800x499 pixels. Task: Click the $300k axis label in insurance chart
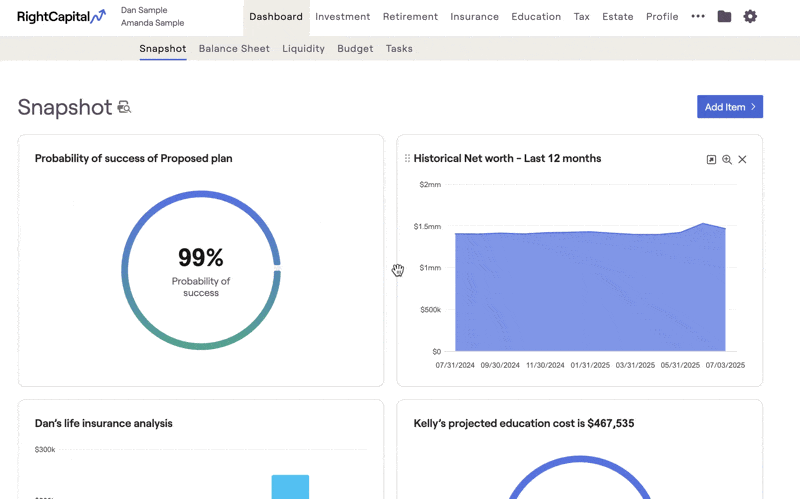(45, 450)
